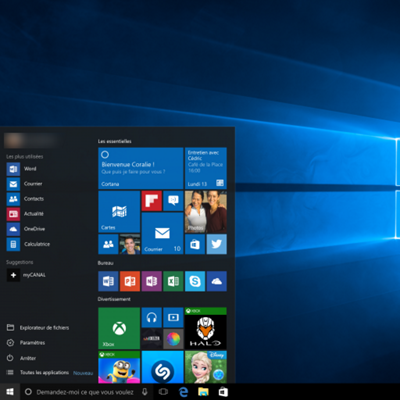400x400 pixels.
Task: Launch PowerPoint tile
Action: pos(130,281)
